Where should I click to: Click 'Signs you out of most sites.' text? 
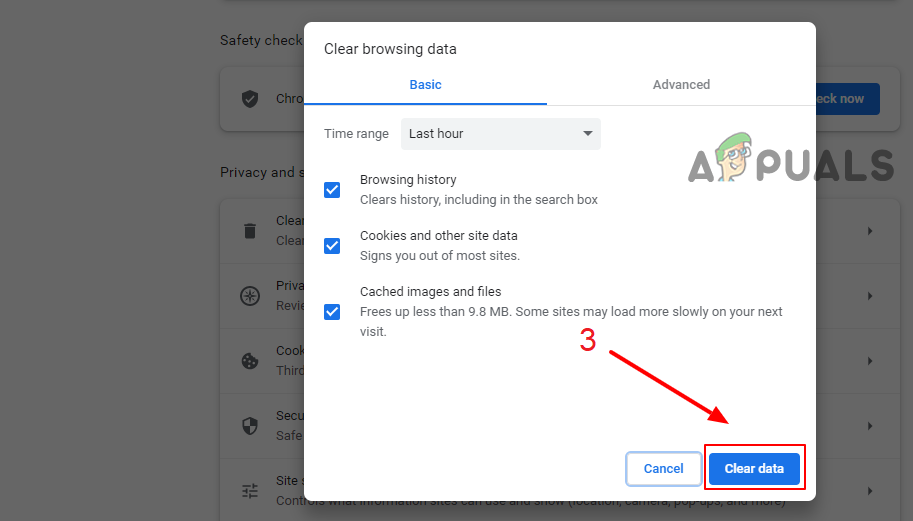click(x=440, y=256)
